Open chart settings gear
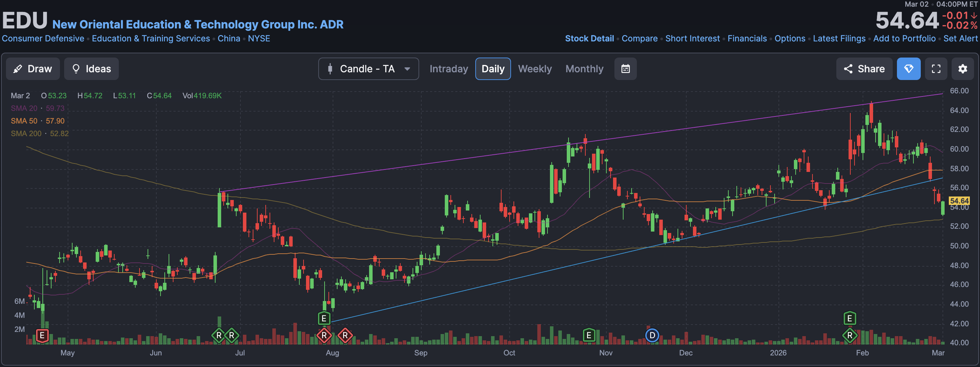Viewport: 980px width, 367px height. [962, 69]
